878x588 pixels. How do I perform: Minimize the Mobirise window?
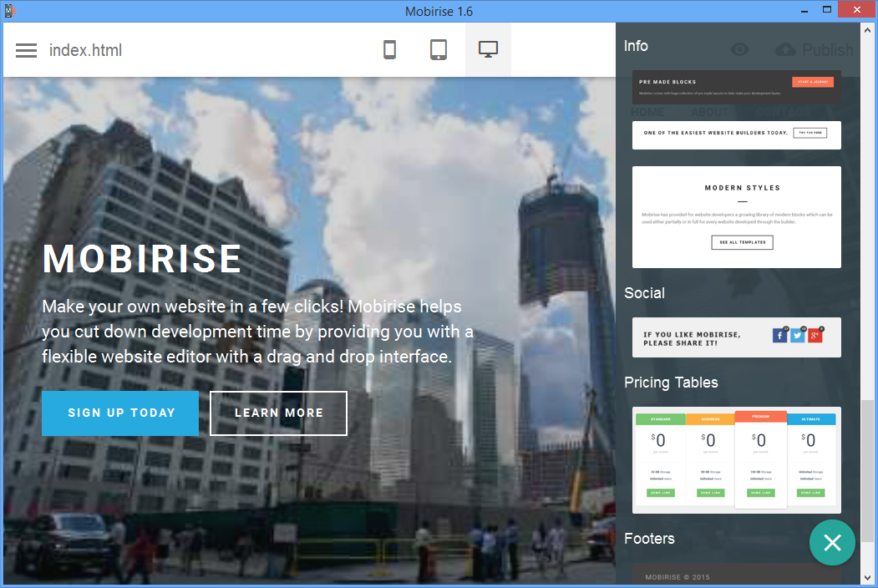pyautogui.click(x=804, y=11)
